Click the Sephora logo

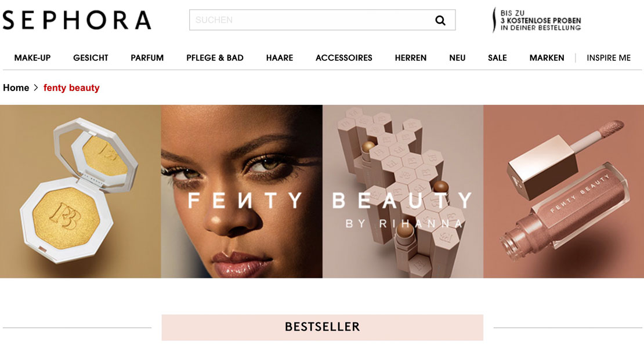[77, 20]
